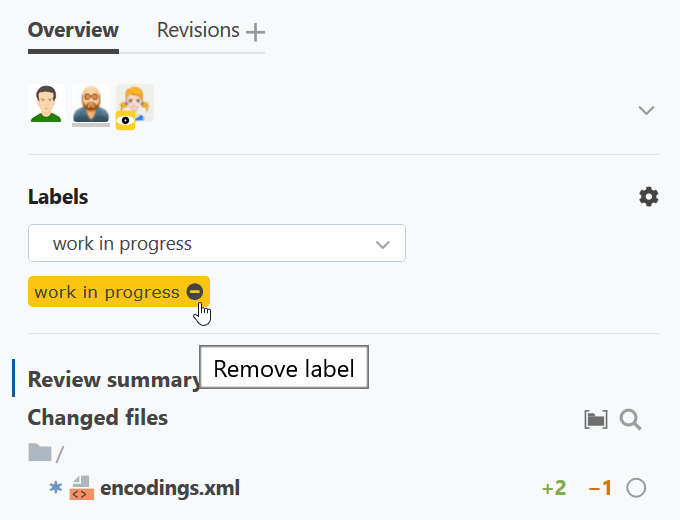The image size is (680, 520).
Task: Go to Review summary section
Action: point(114,380)
